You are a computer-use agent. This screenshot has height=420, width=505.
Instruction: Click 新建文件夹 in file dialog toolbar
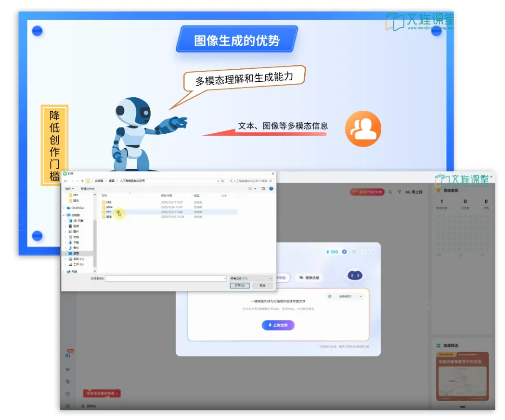pos(87,189)
